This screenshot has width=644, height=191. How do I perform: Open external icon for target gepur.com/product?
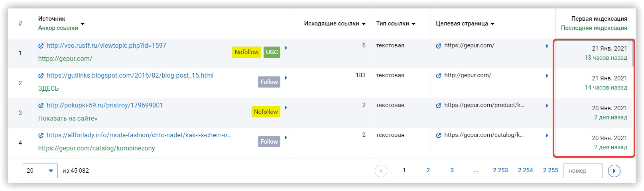click(439, 105)
